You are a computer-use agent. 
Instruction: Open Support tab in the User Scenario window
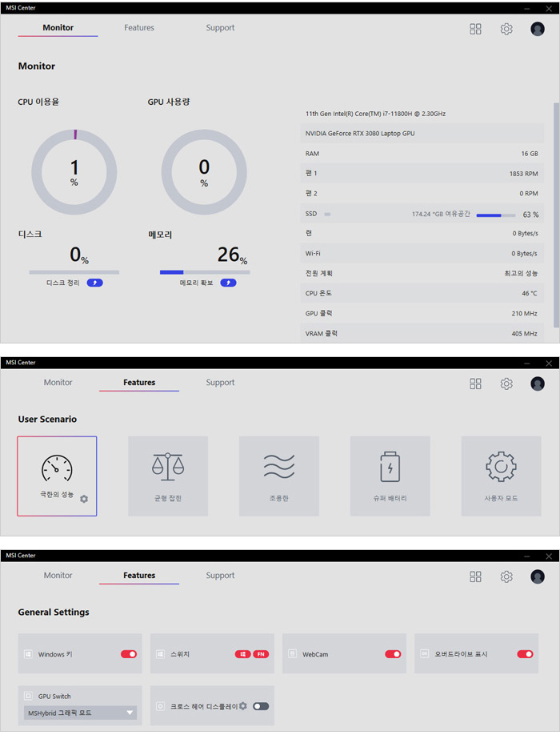220,383
